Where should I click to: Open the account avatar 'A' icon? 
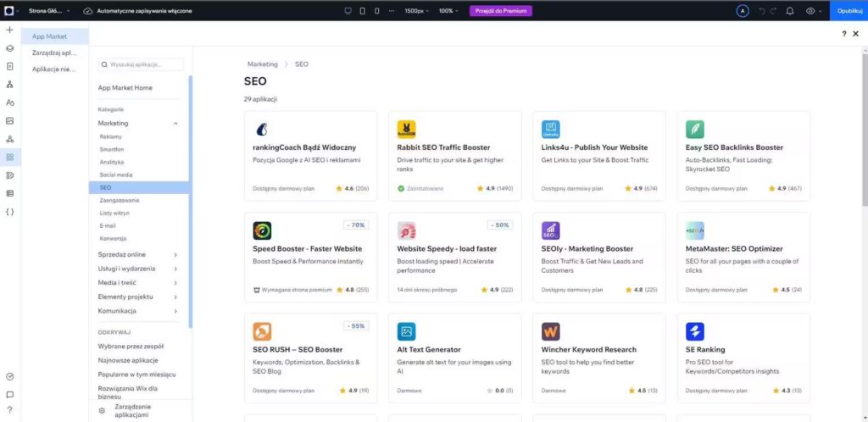click(743, 10)
